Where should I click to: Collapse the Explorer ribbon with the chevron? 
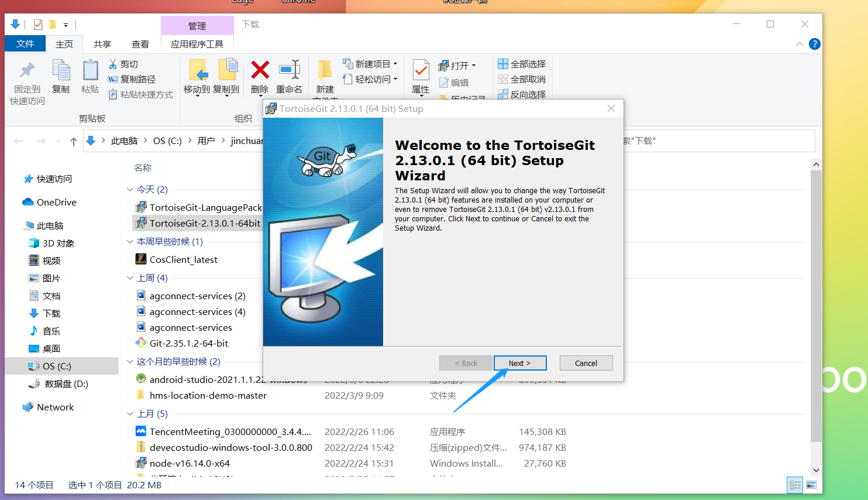tap(799, 44)
